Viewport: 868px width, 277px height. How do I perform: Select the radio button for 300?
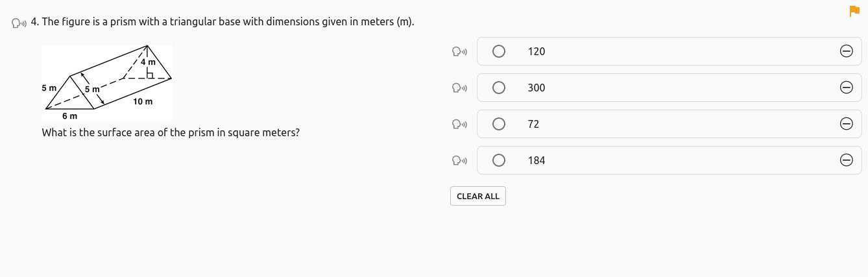499,88
